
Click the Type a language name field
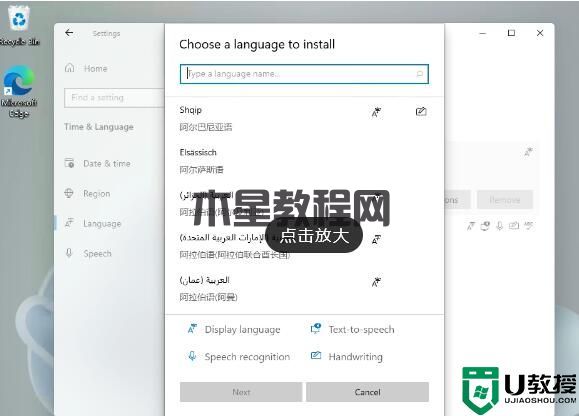pyautogui.click(x=304, y=74)
